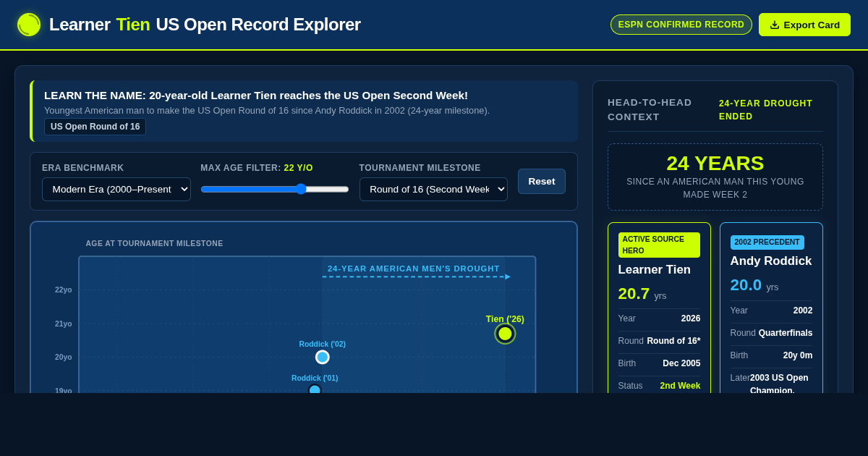Click the 22 Y/O filter value

(298, 168)
